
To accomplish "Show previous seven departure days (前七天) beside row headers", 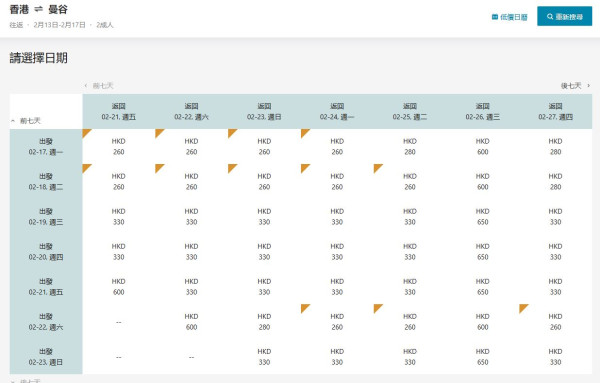I will point(26,121).
